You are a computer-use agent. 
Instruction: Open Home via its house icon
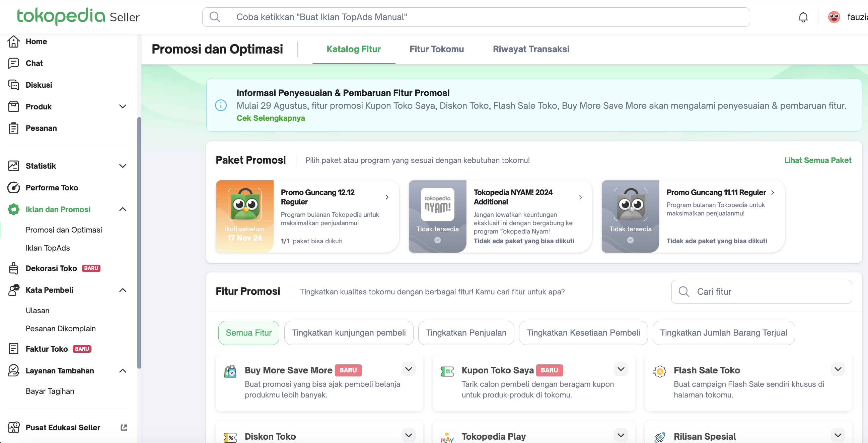point(13,41)
